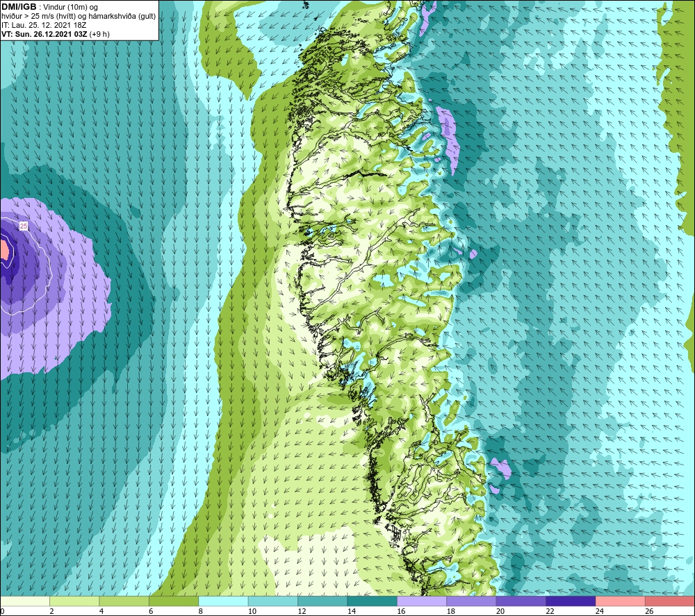Click the light green 2–4 m/s legend swatch
This screenshot has height=616, width=695.
pyautogui.click(x=74, y=601)
